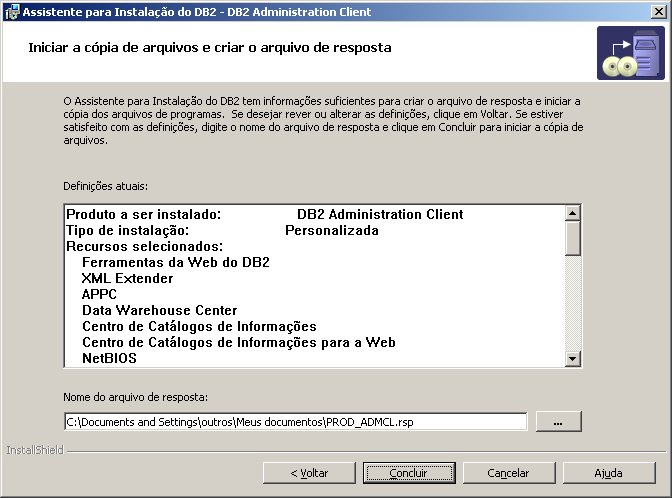Screen dimensions: 672x498
Task: Select the 'NetBIOS' entry
Action: (109, 358)
